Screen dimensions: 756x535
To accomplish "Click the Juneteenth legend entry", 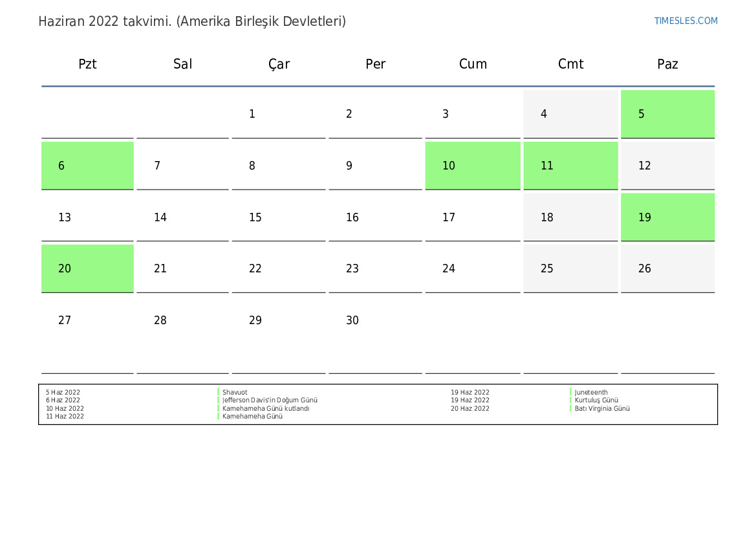I will pyautogui.click(x=591, y=393).
